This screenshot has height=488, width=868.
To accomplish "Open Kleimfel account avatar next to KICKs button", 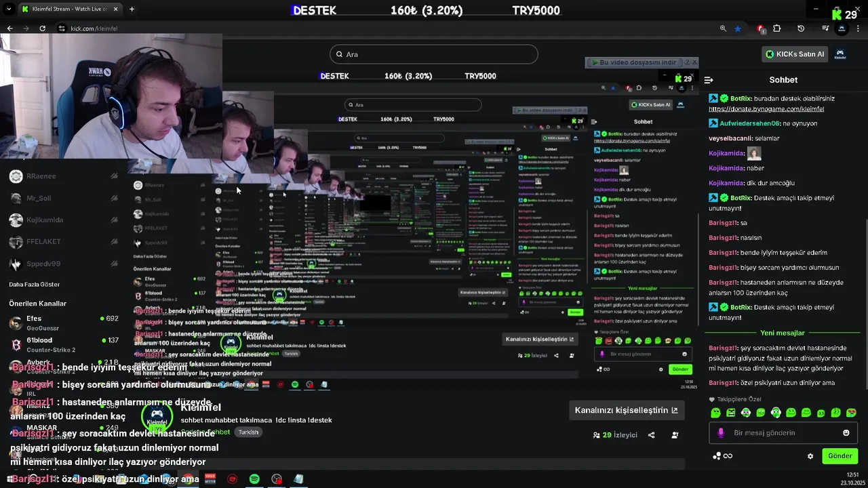I will coord(840,54).
